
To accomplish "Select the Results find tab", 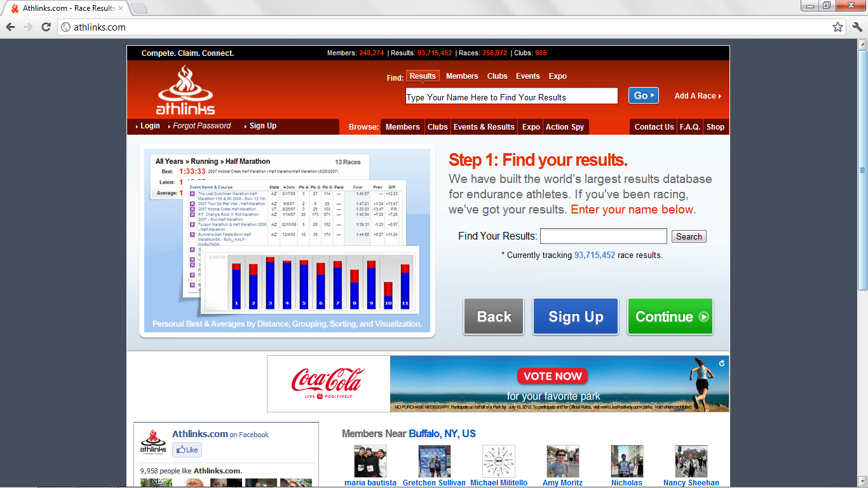I will [423, 76].
